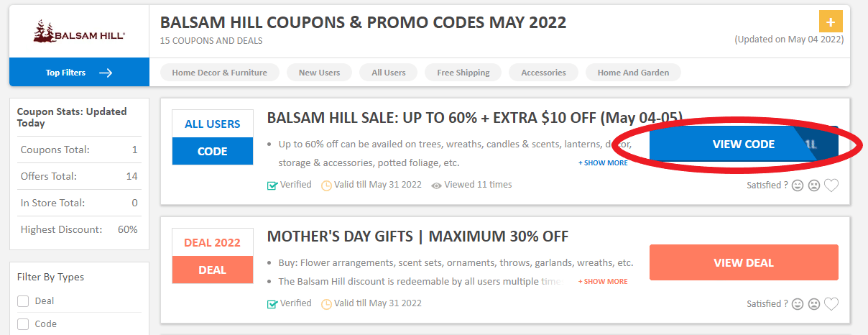The image size is (868, 335).
Task: Check the Deal filter checkbox
Action: pyautogui.click(x=23, y=301)
